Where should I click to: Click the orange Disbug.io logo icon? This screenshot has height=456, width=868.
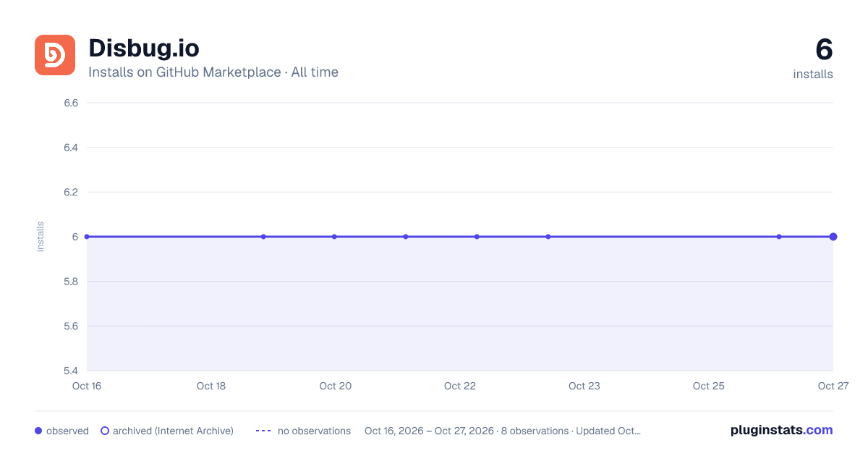[55, 55]
